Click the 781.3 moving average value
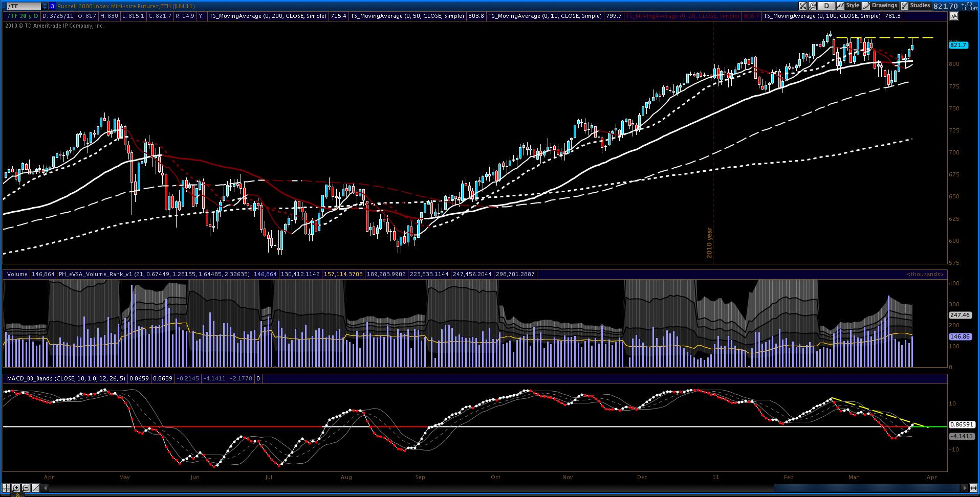 click(892, 16)
